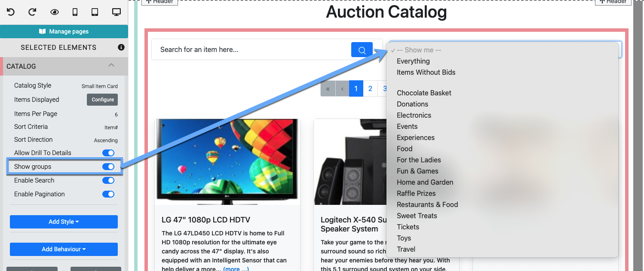Open preview with the eye icon
Image resolution: width=644 pixels, height=271 pixels.
pyautogui.click(x=54, y=12)
